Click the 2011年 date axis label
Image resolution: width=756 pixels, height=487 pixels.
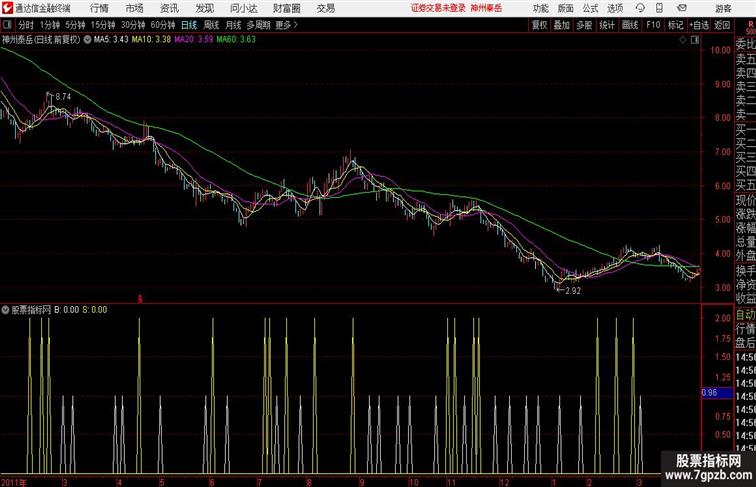click(x=13, y=482)
